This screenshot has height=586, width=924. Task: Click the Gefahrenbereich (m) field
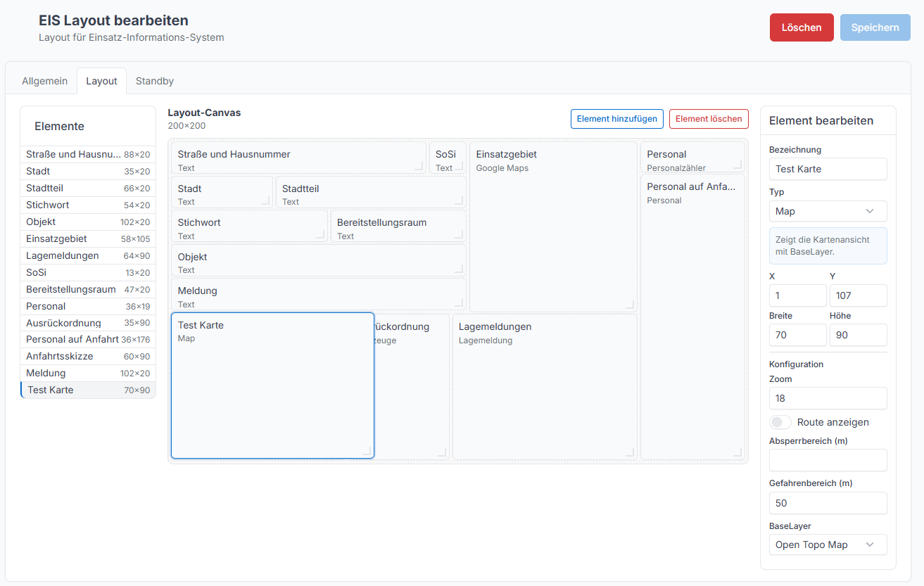click(828, 503)
